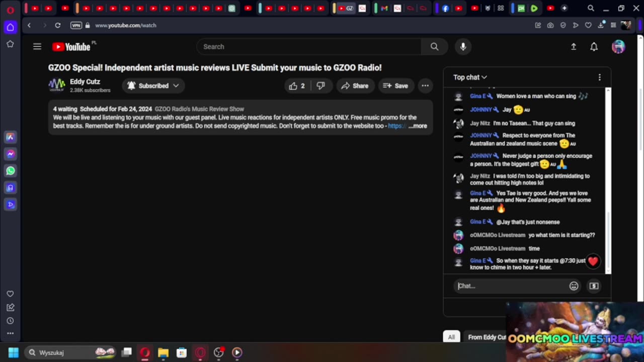The image size is (644, 362).
Task: Start voice search with the microphone icon
Action: (x=463, y=47)
